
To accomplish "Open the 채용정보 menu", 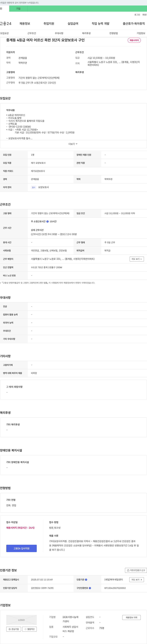I will pos(25,23).
